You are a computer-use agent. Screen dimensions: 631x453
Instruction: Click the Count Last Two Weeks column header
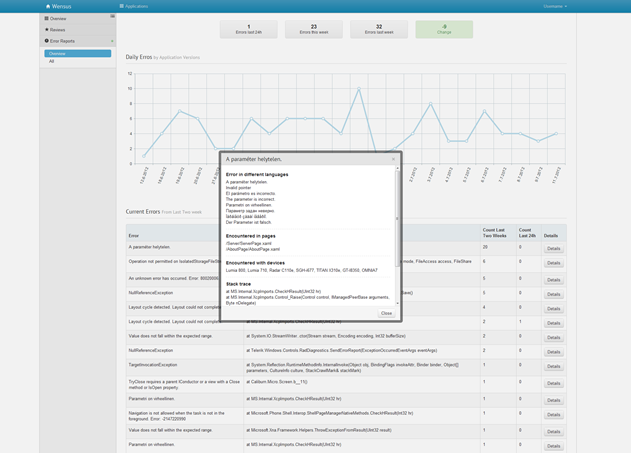coord(493,233)
